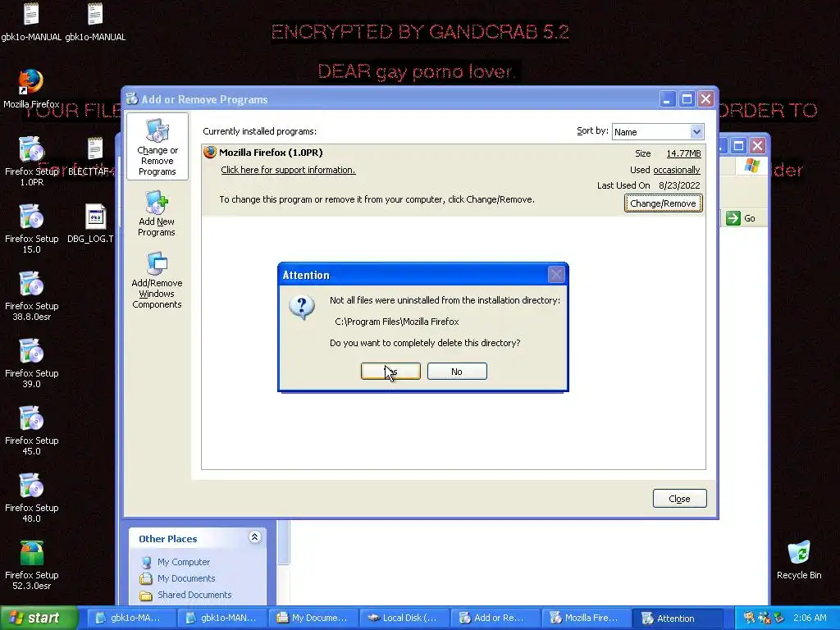Select Add New Programs sidebar icon

[x=157, y=214]
